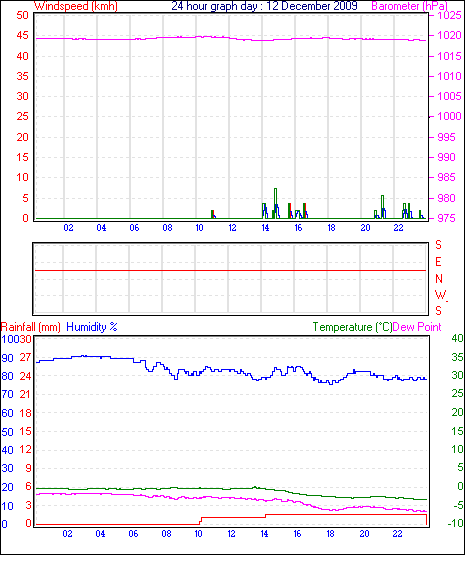This screenshot has height=566, width=466.
Task: Click the red rainfall step at hour 10
Action: click(x=201, y=521)
